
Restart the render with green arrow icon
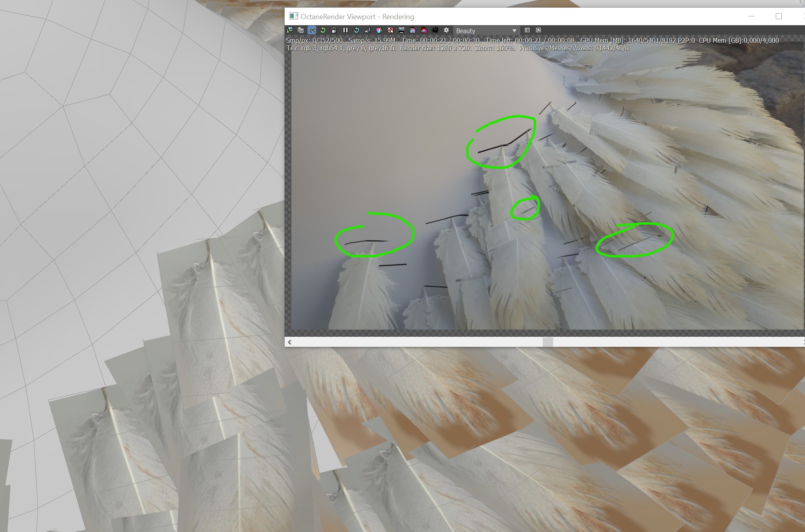323,30
